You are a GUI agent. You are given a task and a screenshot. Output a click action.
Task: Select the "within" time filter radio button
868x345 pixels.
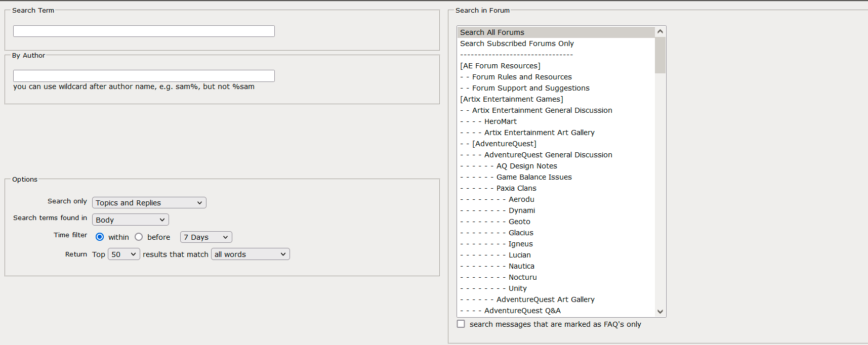[x=100, y=237]
